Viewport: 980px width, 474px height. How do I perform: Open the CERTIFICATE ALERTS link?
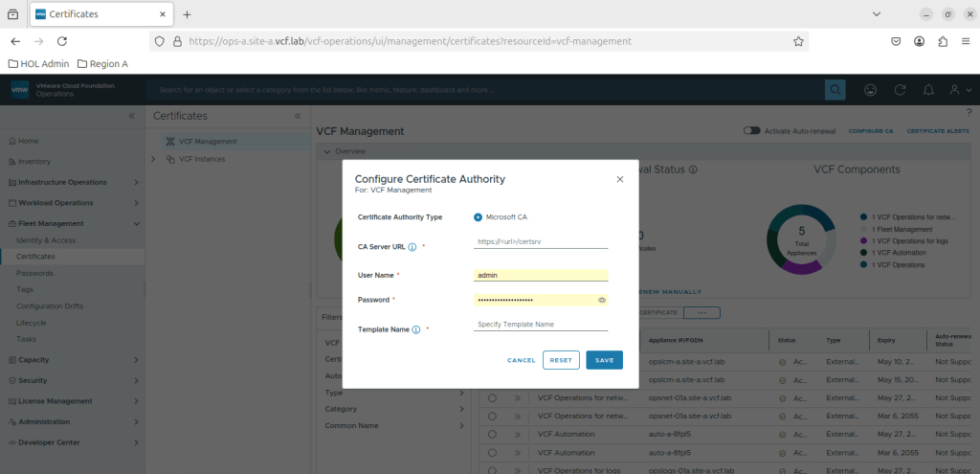[x=938, y=131]
